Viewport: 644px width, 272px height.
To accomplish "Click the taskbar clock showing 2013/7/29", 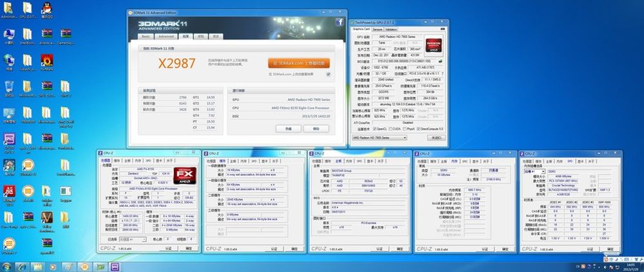I will tap(630, 267).
